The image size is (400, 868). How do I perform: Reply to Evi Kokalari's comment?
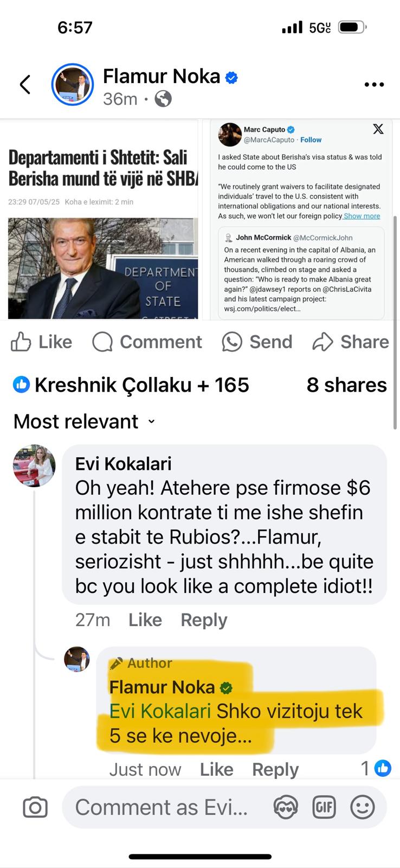(204, 620)
